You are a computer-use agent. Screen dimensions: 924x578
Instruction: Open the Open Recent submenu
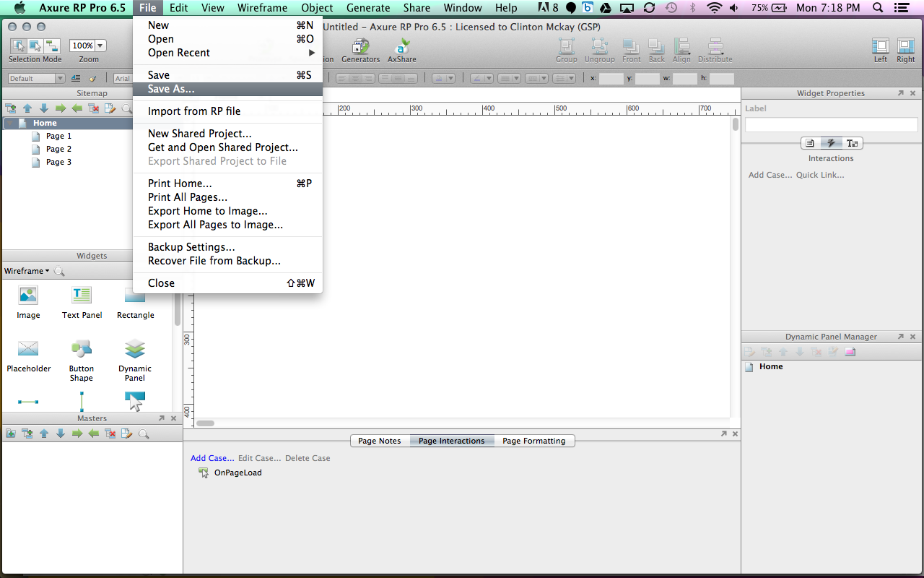pos(227,53)
